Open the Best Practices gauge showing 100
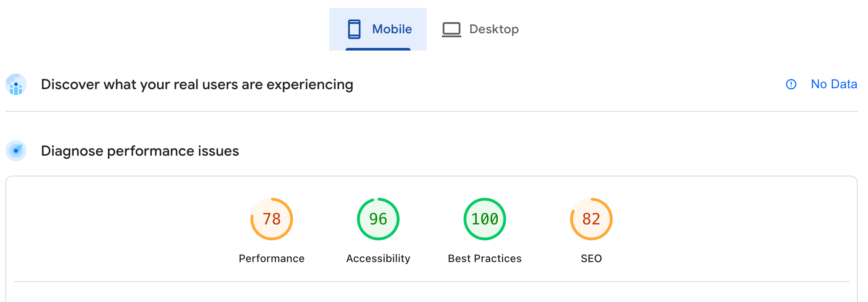Screen dimensions: 868x302 tap(485, 219)
